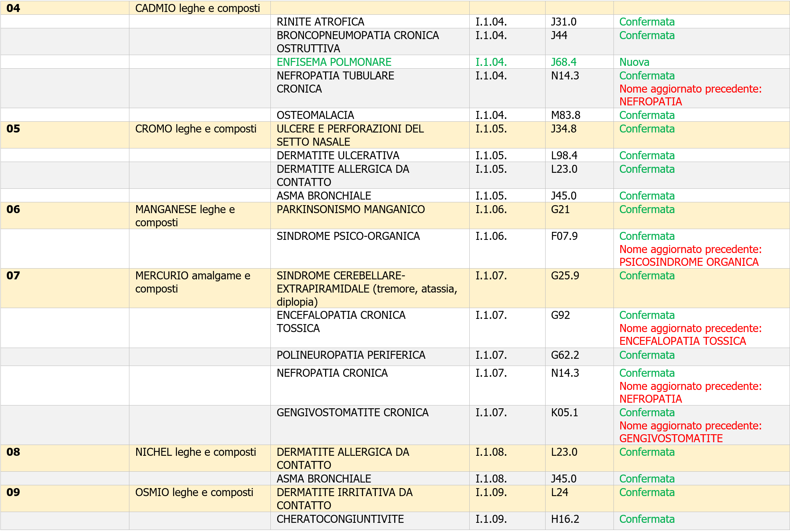Click row number 09 cell
The width and height of the screenshot is (790, 532).
pos(13,492)
